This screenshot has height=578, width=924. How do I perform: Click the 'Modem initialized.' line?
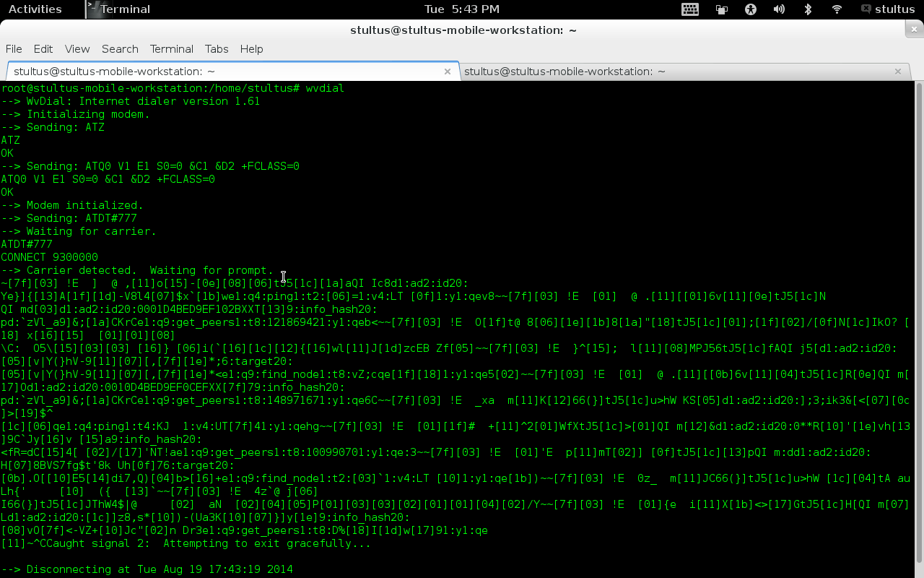[x=72, y=205]
